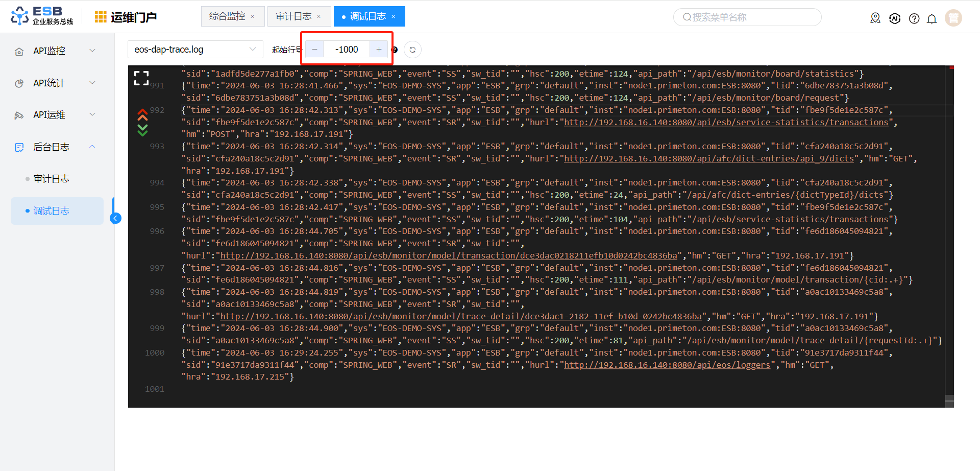Click line number 997 in the gutter
Viewport: 980px width, 471px height.
click(x=157, y=268)
